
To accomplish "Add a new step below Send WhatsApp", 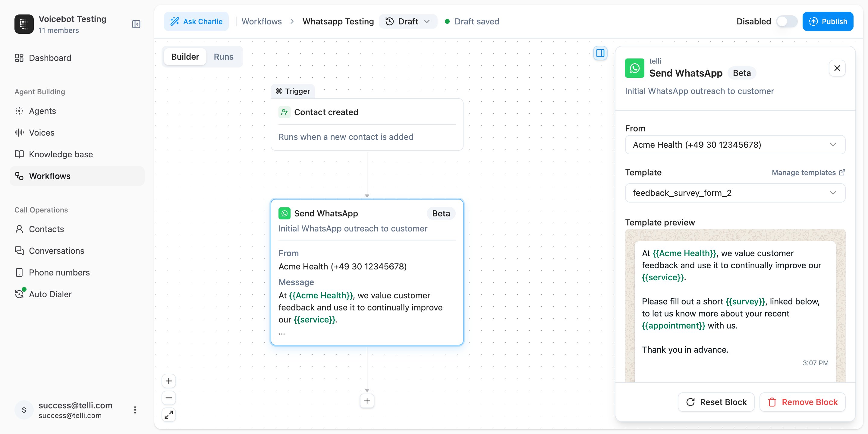I will pyautogui.click(x=367, y=401).
